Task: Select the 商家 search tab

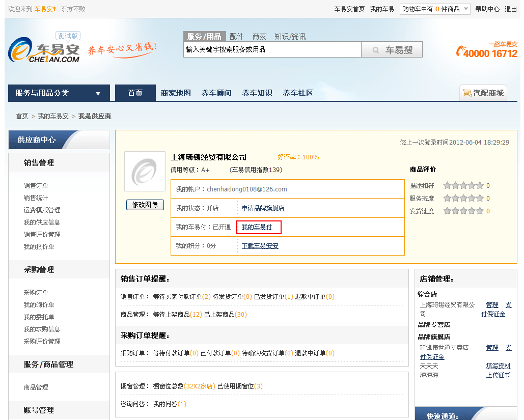Action: point(259,37)
